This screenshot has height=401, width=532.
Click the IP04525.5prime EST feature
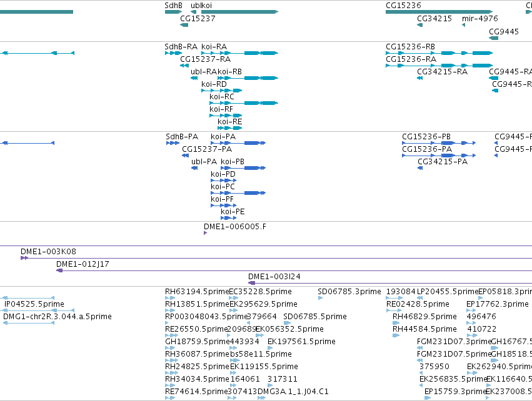click(x=39, y=310)
